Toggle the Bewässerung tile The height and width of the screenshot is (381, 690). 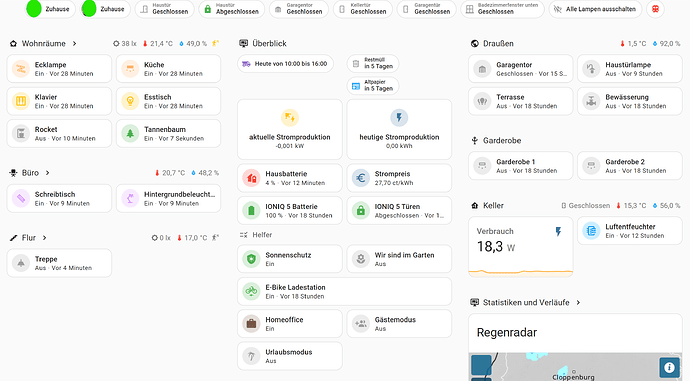630,101
